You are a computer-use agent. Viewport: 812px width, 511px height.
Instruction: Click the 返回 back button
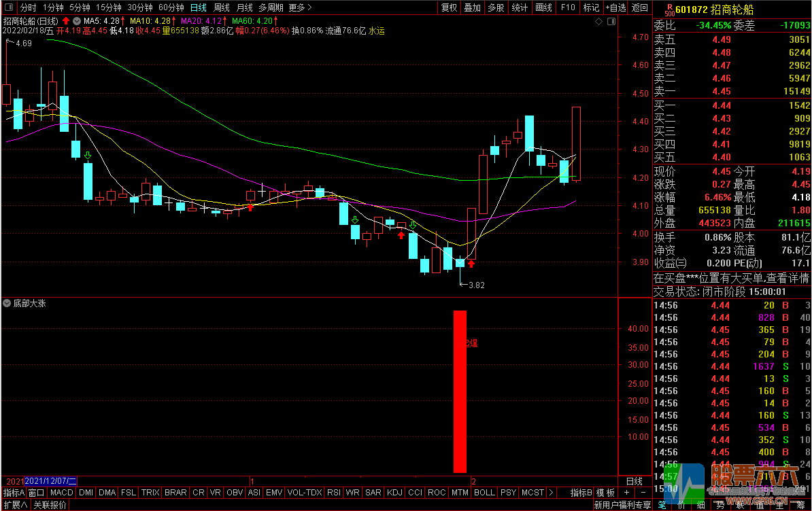639,7
